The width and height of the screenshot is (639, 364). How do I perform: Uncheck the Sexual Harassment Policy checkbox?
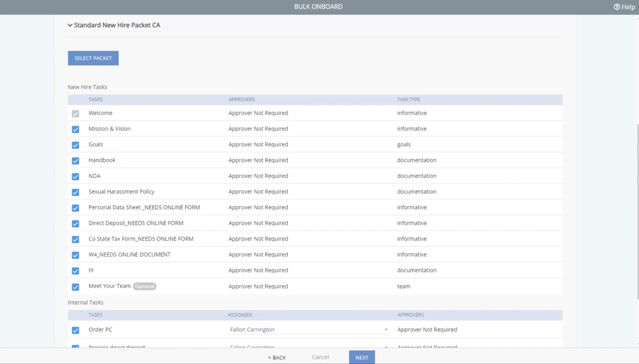click(x=75, y=192)
